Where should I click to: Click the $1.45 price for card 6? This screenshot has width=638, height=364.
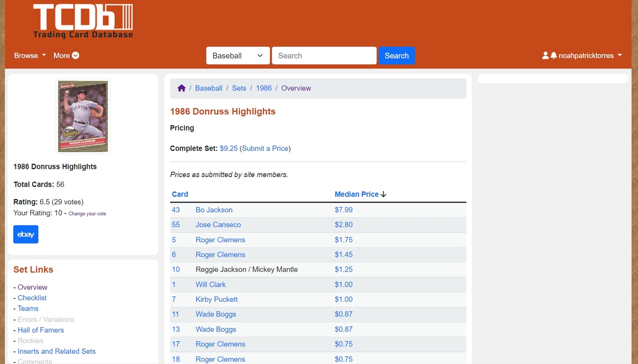click(x=344, y=254)
